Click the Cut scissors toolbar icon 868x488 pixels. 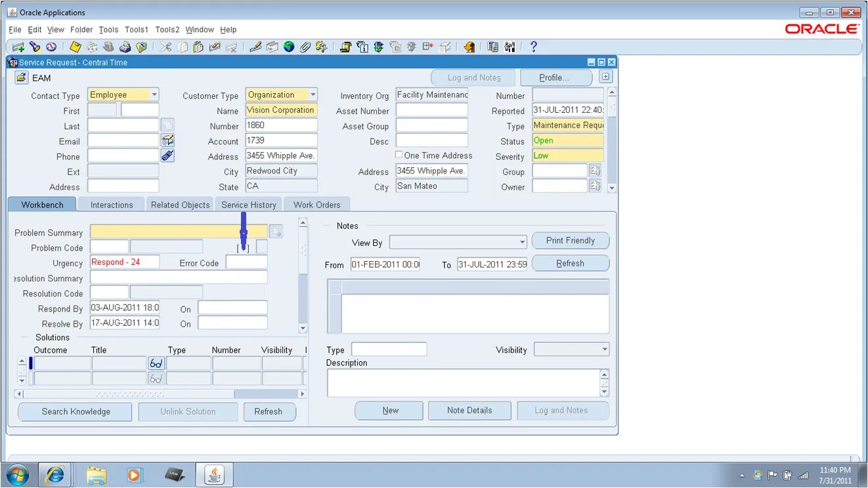pos(166,47)
